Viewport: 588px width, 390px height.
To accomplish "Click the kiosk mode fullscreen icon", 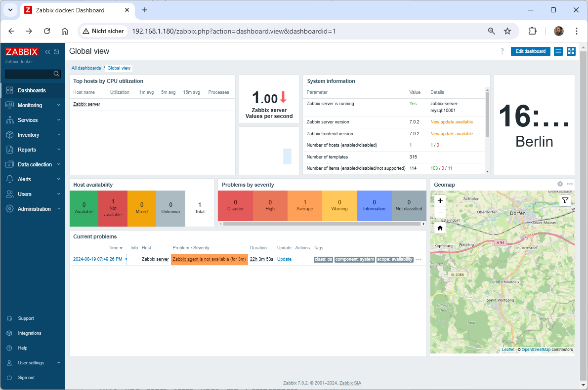I will [571, 51].
